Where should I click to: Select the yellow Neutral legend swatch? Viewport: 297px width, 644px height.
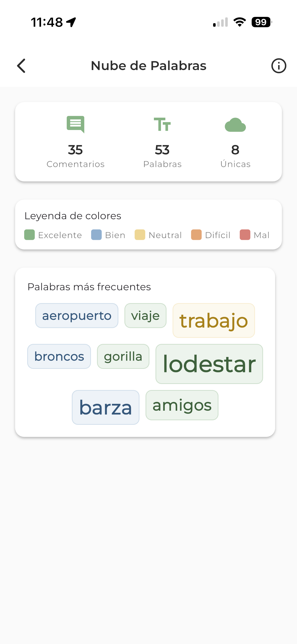pyautogui.click(x=140, y=235)
